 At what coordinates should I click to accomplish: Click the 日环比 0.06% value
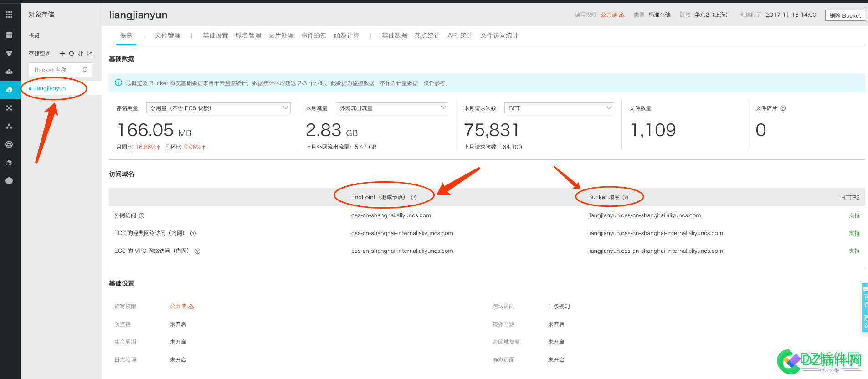(195, 147)
